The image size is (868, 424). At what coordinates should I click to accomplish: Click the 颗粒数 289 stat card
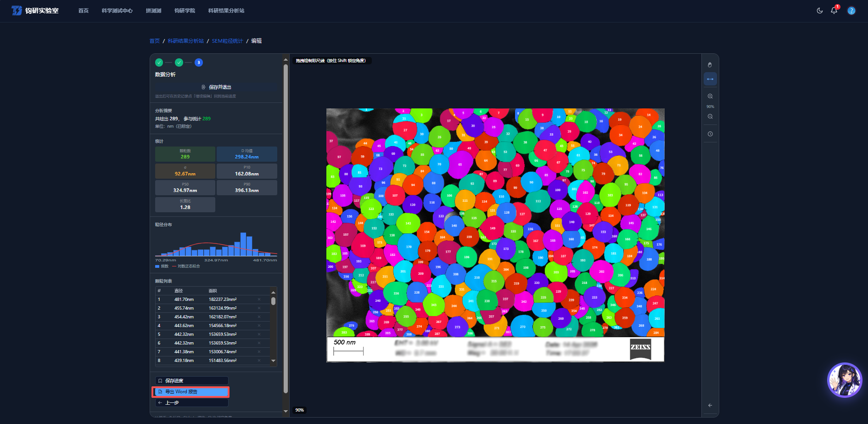[185, 154]
